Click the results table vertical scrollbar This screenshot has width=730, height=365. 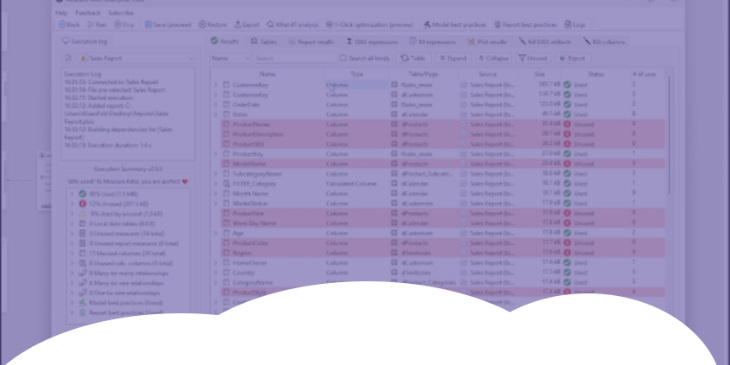670,135
